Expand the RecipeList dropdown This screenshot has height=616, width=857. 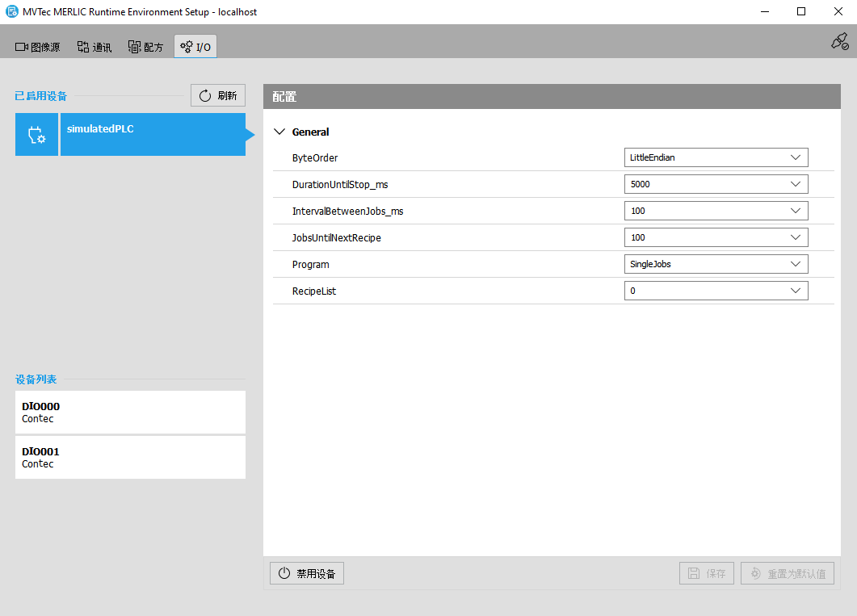coord(716,291)
